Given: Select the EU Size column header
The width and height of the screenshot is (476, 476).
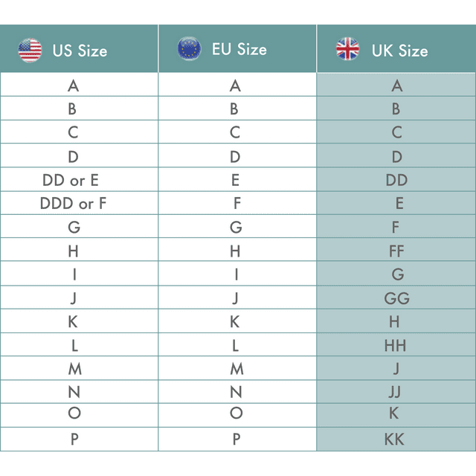Looking at the screenshot, I should 239,50.
